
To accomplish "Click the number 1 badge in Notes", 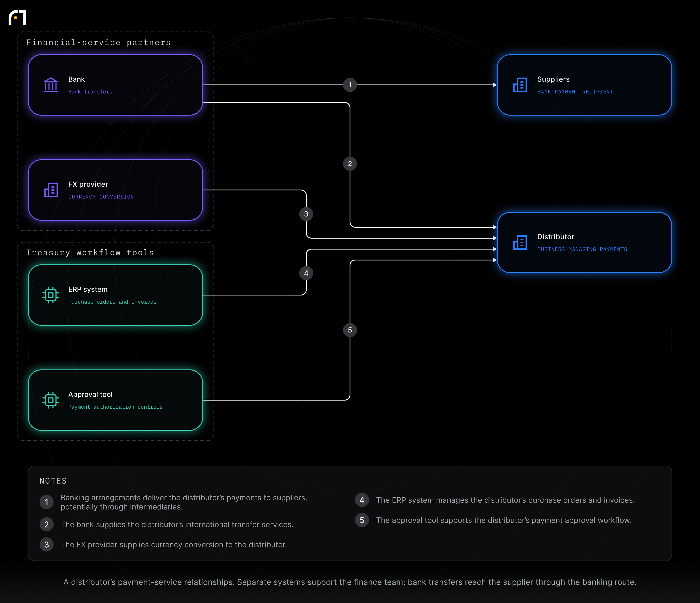I will pos(47,502).
